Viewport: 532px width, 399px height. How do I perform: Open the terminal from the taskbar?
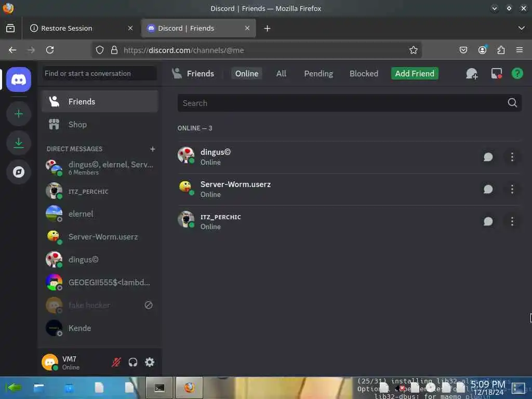(x=159, y=388)
